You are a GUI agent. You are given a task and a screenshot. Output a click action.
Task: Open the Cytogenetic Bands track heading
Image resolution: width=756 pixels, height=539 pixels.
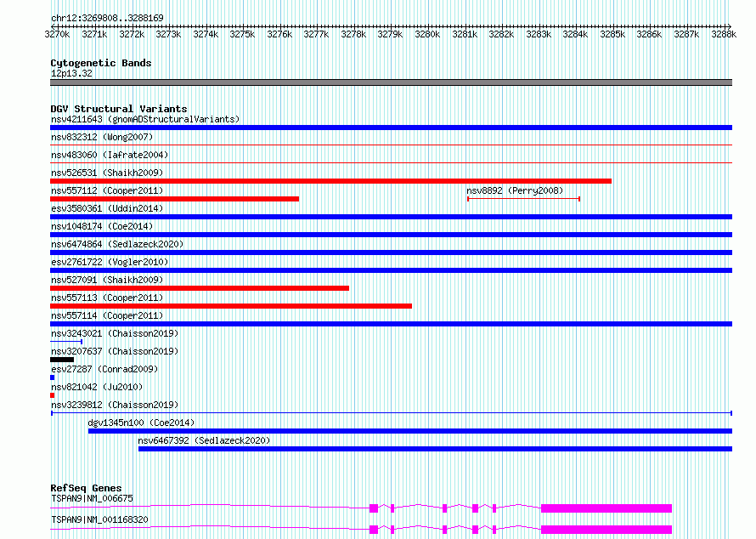click(101, 63)
